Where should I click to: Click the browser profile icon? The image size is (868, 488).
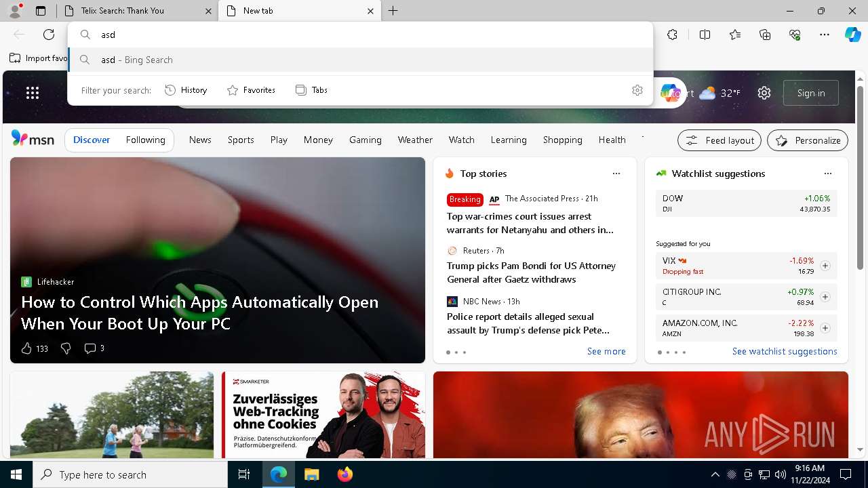15,11
